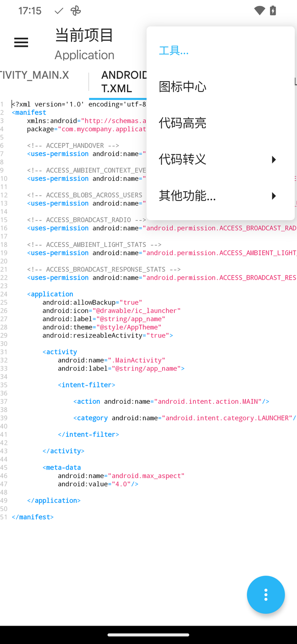
Task: Open 图标中心 from the popup menu
Action: click(183, 87)
